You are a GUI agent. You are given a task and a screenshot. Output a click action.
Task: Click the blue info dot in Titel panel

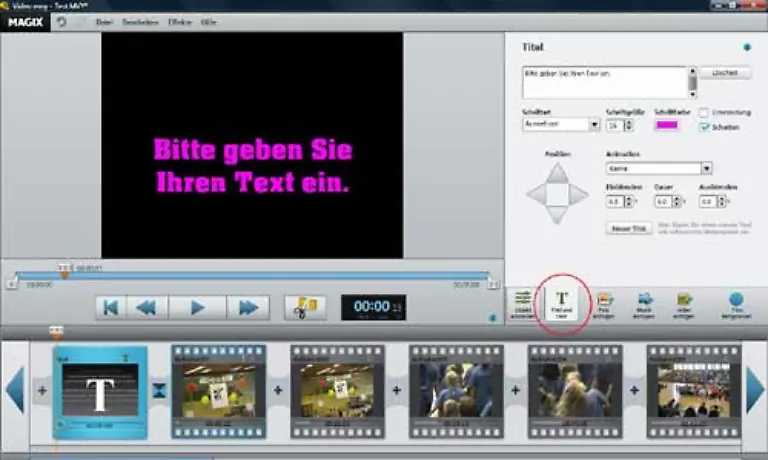pos(747,47)
